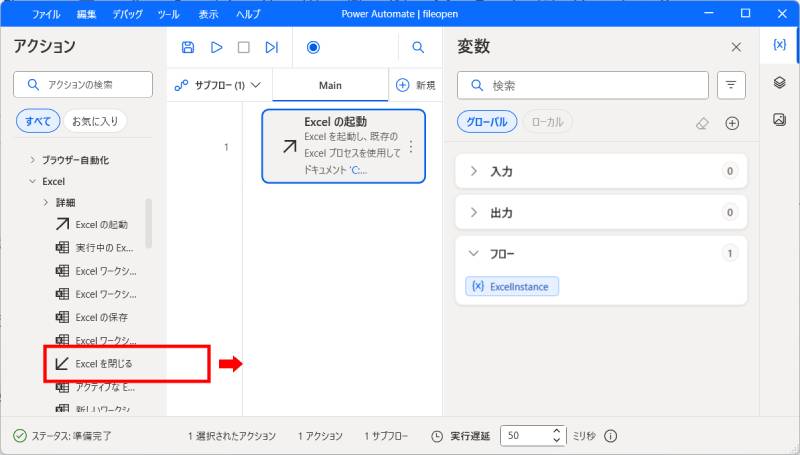The image size is (800, 455).
Task: Click actions list scrollbar
Action: click(148, 223)
